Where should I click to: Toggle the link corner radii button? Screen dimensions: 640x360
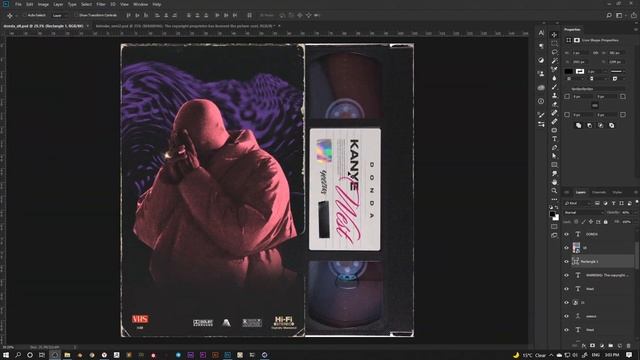point(595,106)
